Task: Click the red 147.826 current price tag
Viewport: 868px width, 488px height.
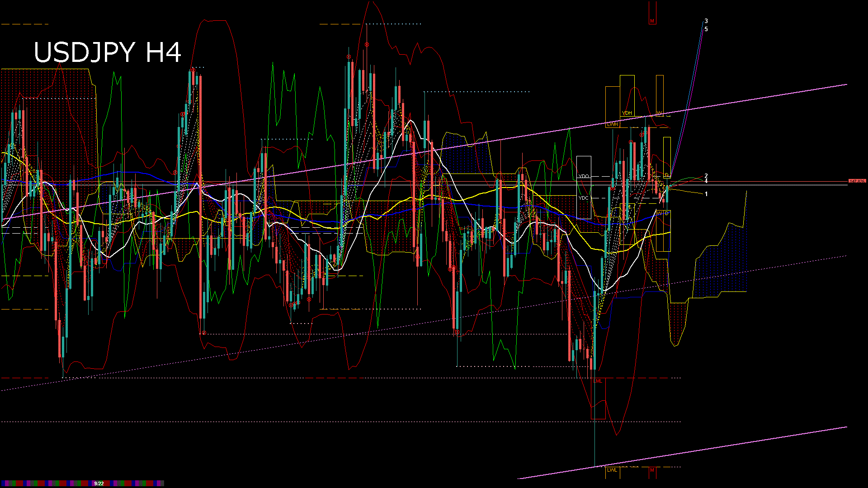Action: point(857,181)
